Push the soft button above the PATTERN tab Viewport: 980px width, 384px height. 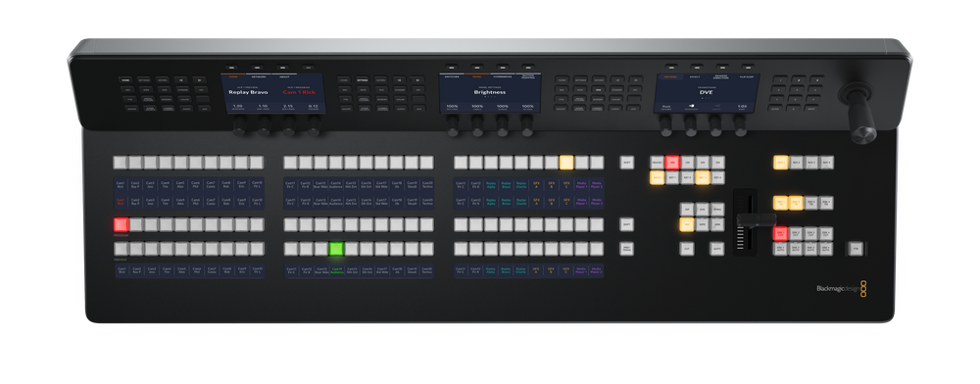[x=671, y=67]
